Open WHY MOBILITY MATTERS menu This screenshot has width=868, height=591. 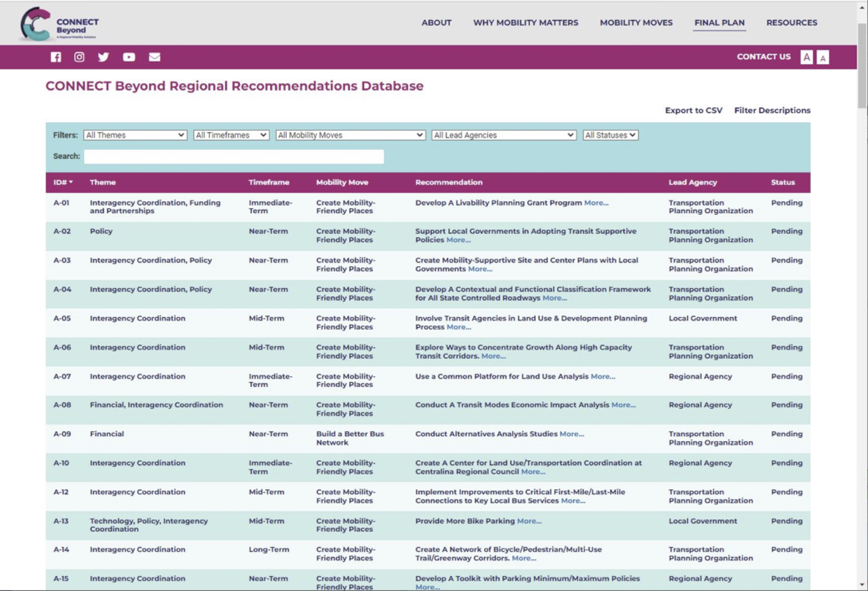point(525,23)
